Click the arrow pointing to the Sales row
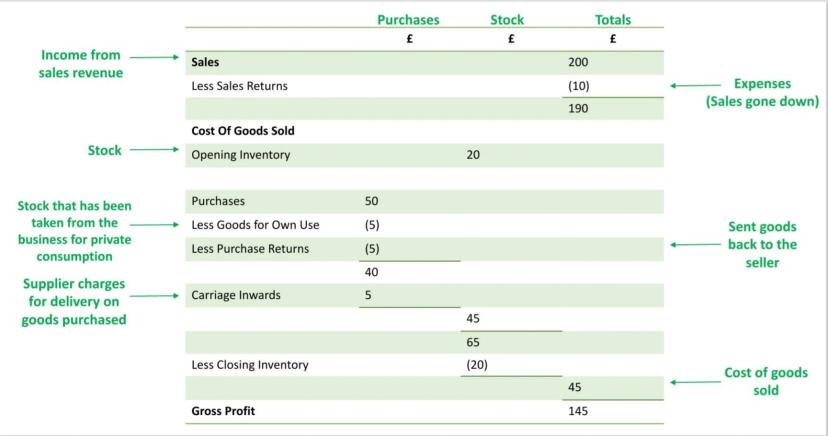This screenshot has width=828, height=436. point(153,58)
